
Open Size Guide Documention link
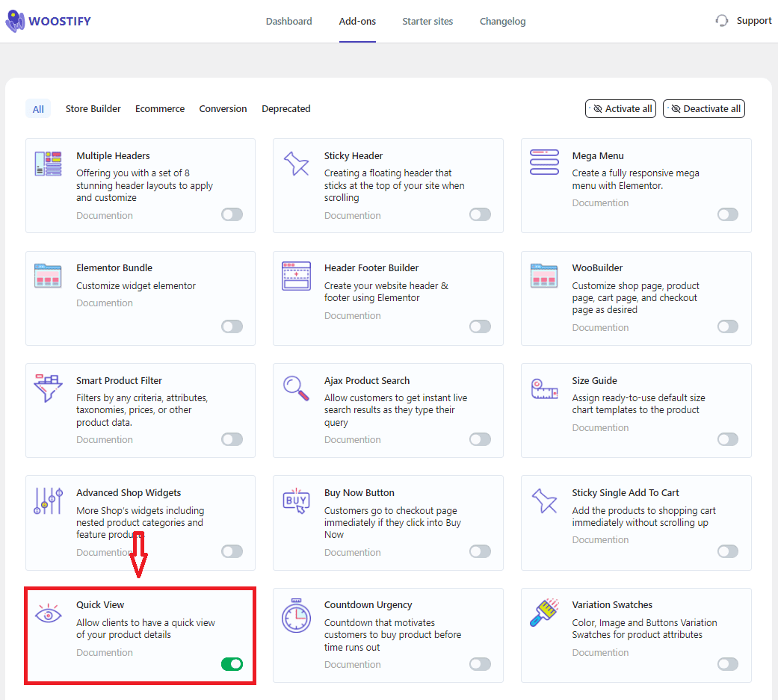pyautogui.click(x=600, y=427)
